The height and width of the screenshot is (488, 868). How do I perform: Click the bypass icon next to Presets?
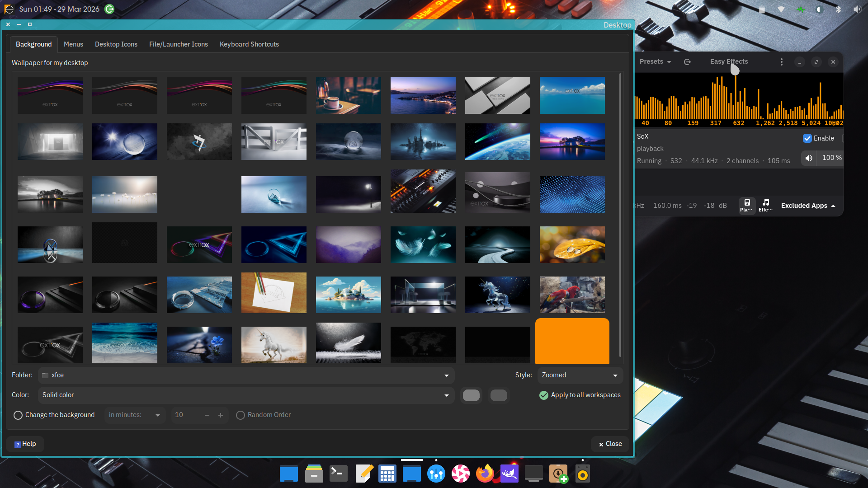[687, 62]
